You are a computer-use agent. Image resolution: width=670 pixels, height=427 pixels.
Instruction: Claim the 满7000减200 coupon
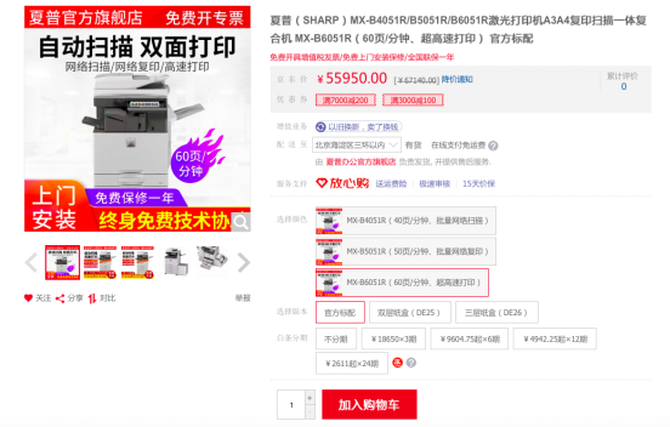click(346, 100)
